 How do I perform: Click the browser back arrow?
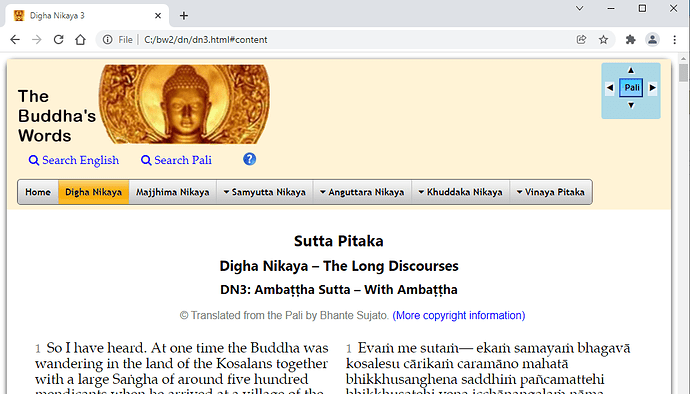[15, 40]
